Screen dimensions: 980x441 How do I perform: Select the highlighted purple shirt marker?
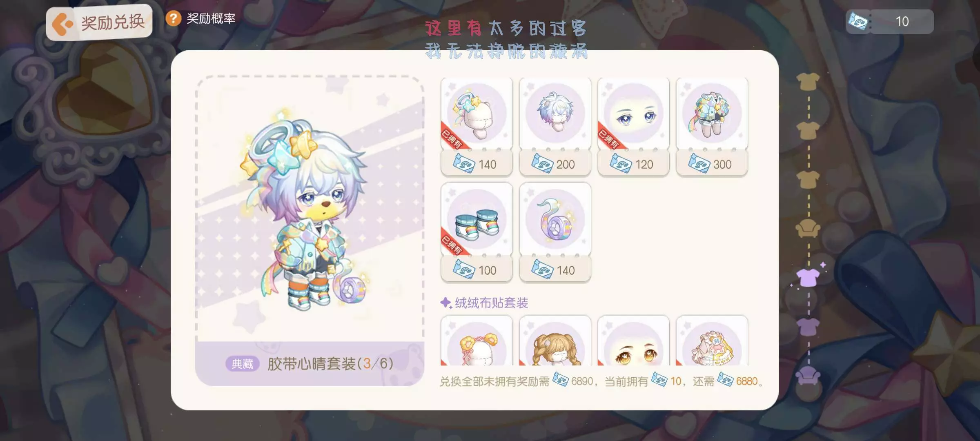click(808, 278)
